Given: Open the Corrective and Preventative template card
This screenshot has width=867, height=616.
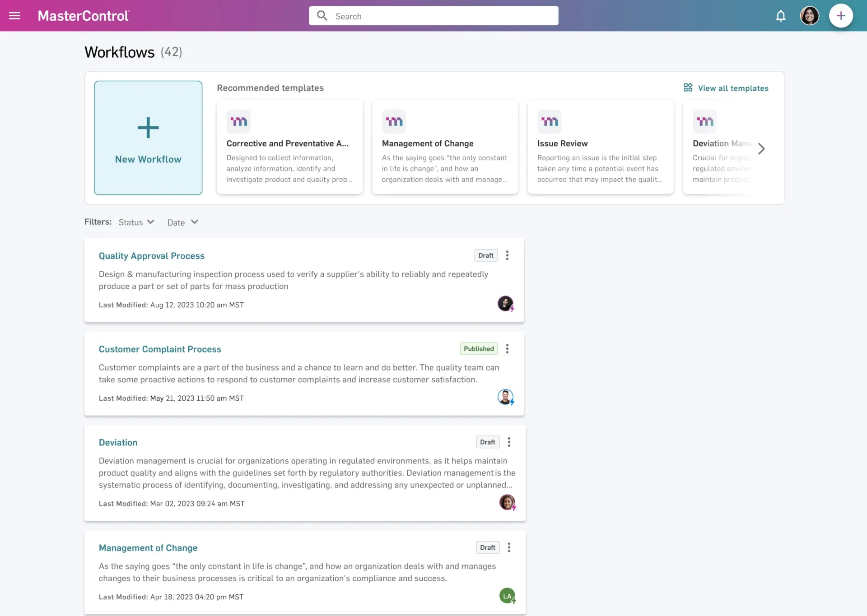Looking at the screenshot, I should [289, 147].
